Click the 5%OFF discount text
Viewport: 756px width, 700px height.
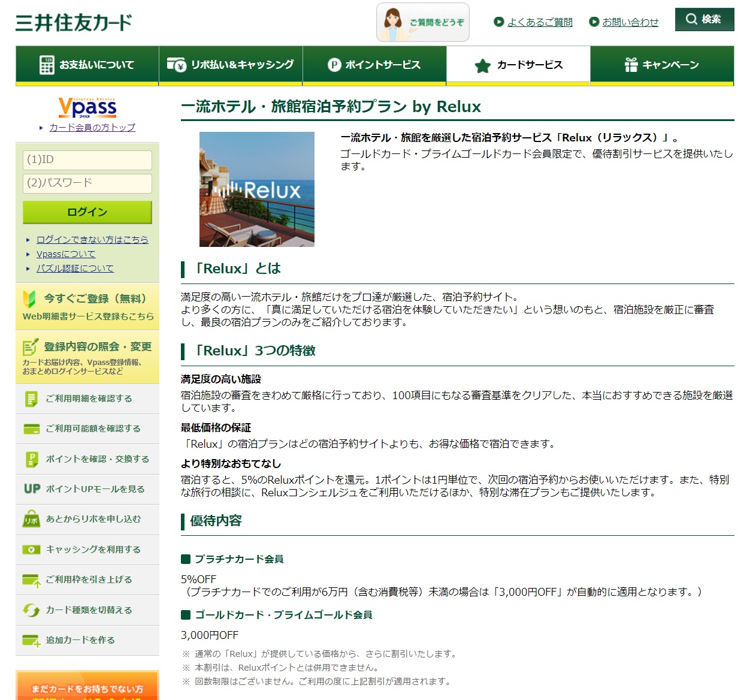tap(198, 580)
